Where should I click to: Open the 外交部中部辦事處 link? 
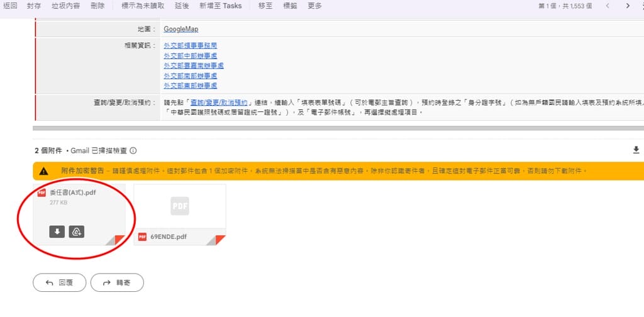(x=190, y=55)
